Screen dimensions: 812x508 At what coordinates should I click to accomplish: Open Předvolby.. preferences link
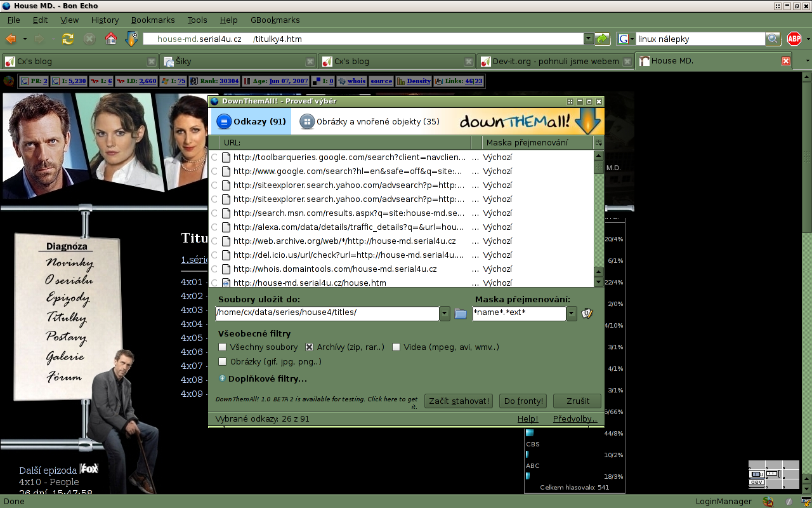575,419
